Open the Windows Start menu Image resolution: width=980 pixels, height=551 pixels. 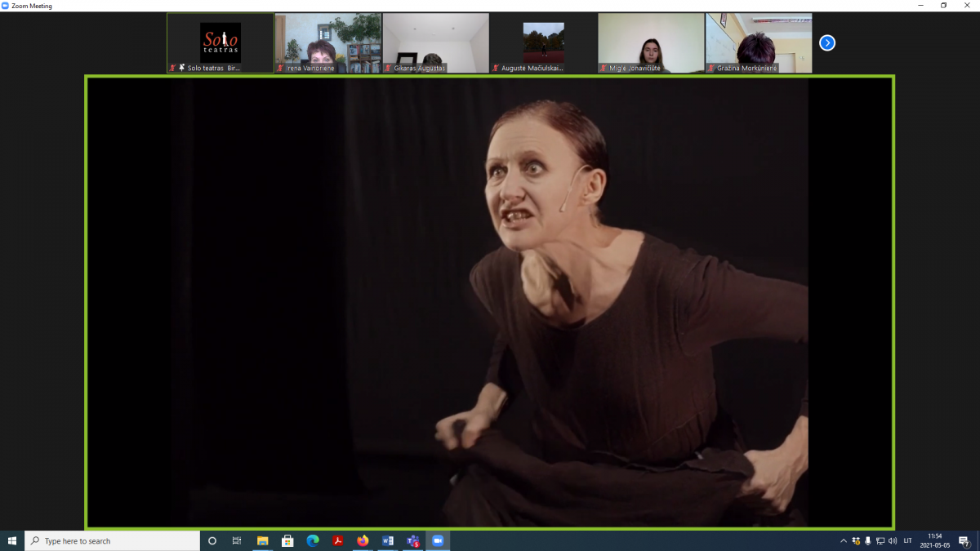(x=12, y=540)
